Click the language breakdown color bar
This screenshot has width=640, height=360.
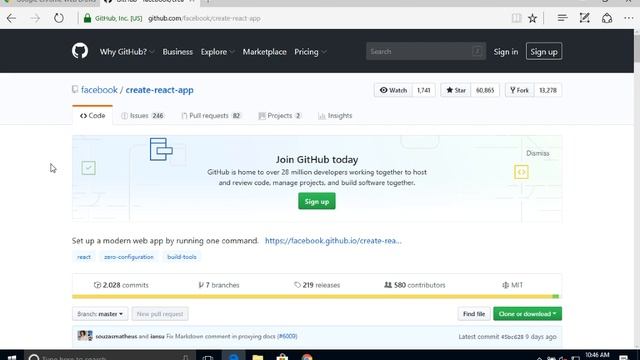coord(316,296)
